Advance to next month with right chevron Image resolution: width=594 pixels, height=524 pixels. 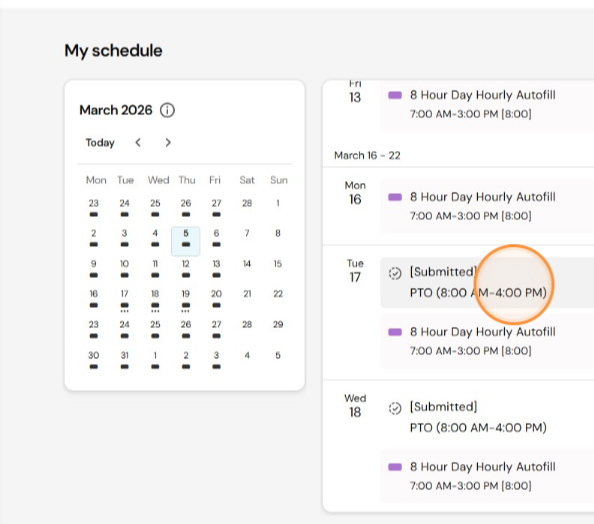(168, 142)
